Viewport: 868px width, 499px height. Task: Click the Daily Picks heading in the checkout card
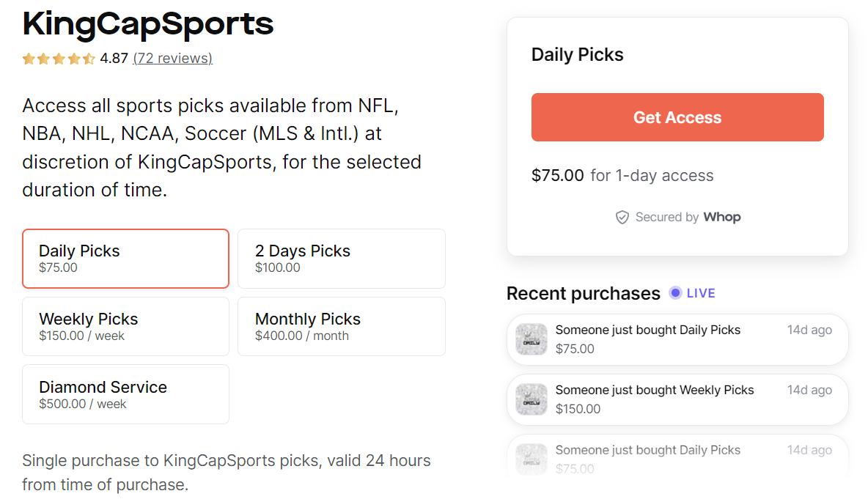[x=577, y=54]
